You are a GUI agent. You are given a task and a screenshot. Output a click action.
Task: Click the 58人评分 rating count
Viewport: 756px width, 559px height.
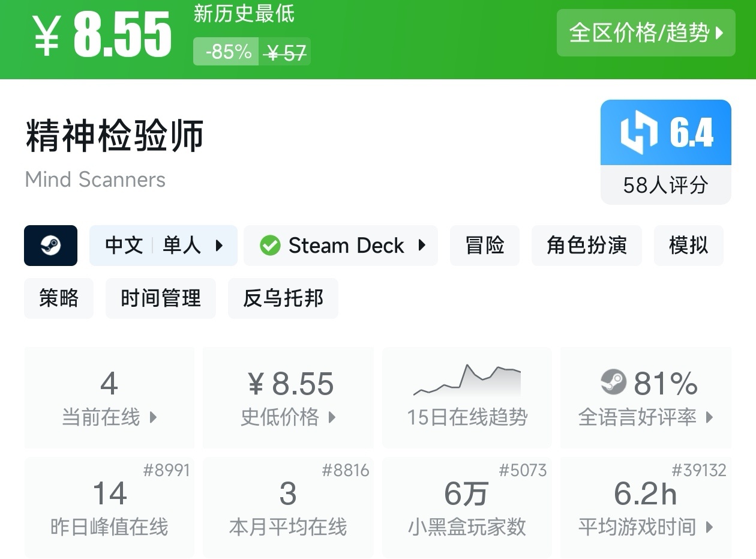(x=666, y=185)
